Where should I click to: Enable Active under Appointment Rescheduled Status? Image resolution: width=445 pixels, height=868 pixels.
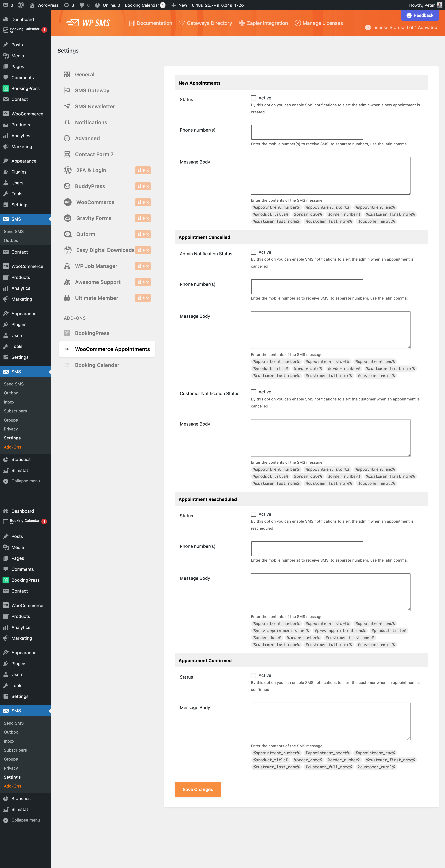pos(253,514)
